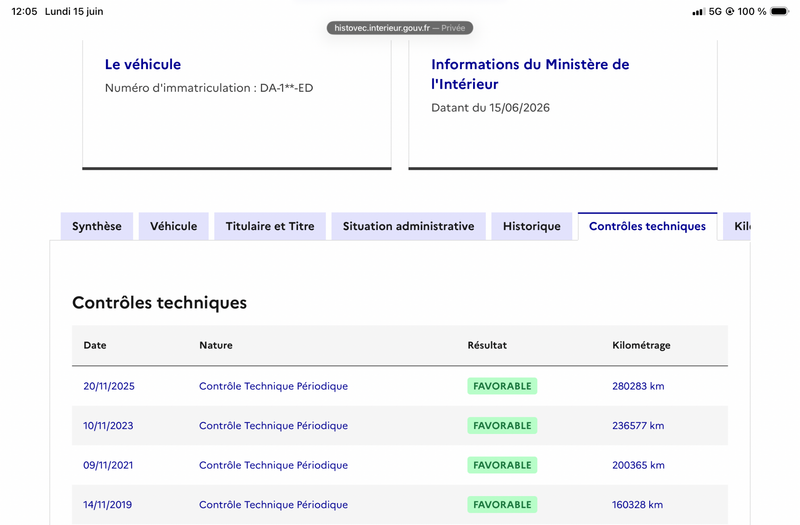Click the FAVORABLE badge for 10/11/2023

tap(502, 426)
